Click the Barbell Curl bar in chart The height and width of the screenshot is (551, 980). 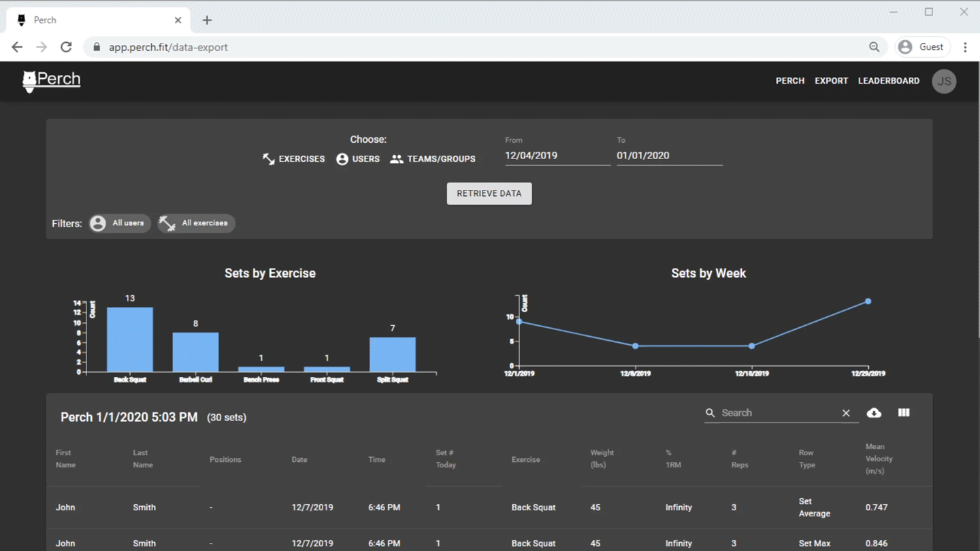(195, 352)
